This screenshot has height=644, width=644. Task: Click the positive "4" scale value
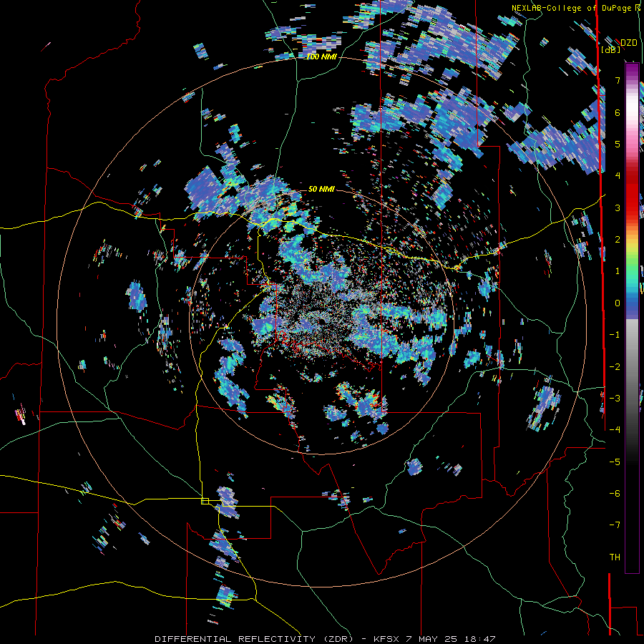coord(618,176)
